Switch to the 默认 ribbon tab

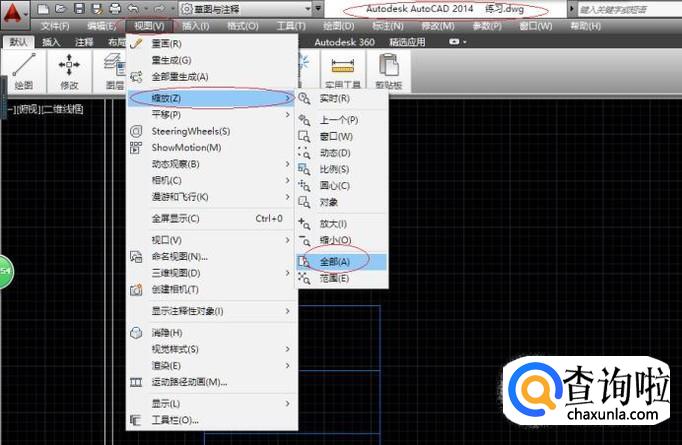point(18,42)
